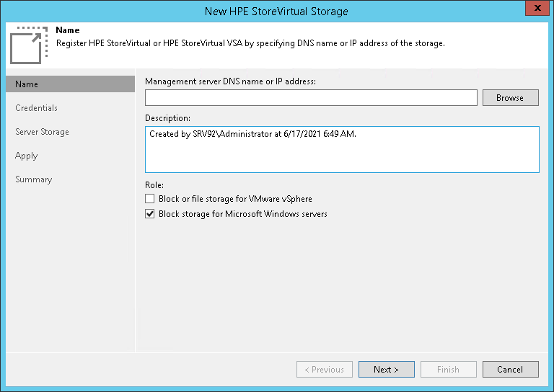Image resolution: width=554 pixels, height=392 pixels.
Task: Cancel the storage wizard
Action: click(511, 370)
